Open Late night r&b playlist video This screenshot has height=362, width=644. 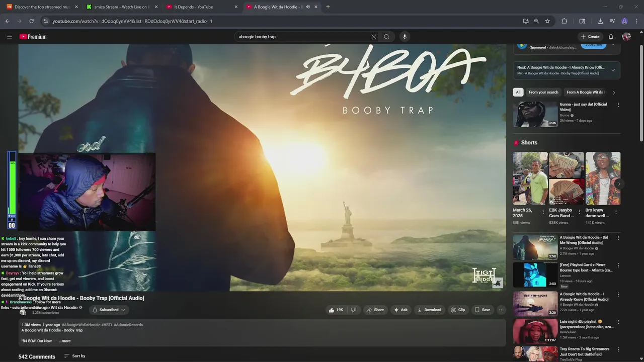pos(535,331)
